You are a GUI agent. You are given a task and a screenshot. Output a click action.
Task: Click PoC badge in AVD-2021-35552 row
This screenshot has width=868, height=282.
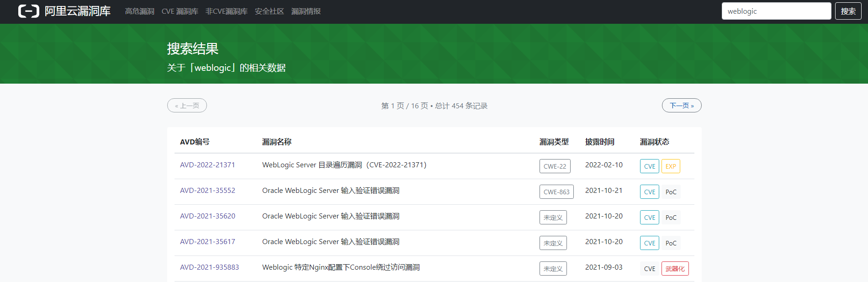click(x=671, y=192)
